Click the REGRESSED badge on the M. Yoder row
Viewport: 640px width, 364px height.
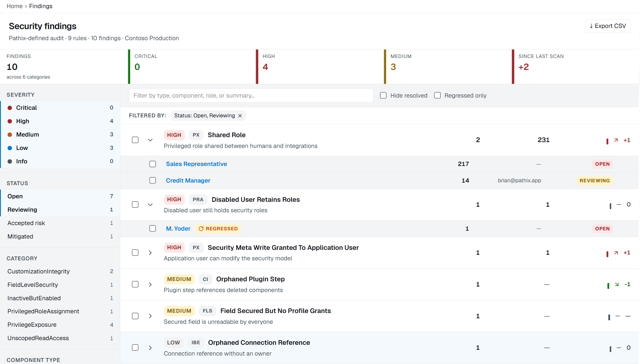click(218, 229)
